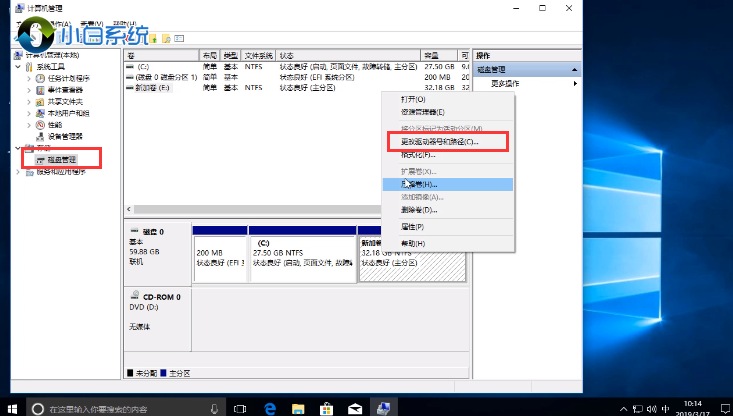Choose 更改驱动器号和路径 from context menu
Image resolution: width=733 pixels, height=416 pixels.
coord(440,142)
